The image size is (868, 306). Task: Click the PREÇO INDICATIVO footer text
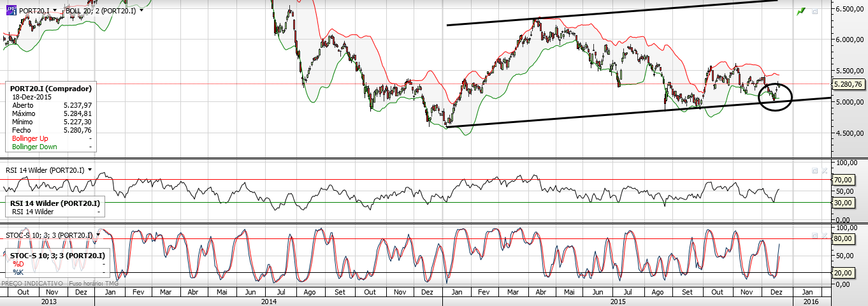pyautogui.click(x=31, y=283)
